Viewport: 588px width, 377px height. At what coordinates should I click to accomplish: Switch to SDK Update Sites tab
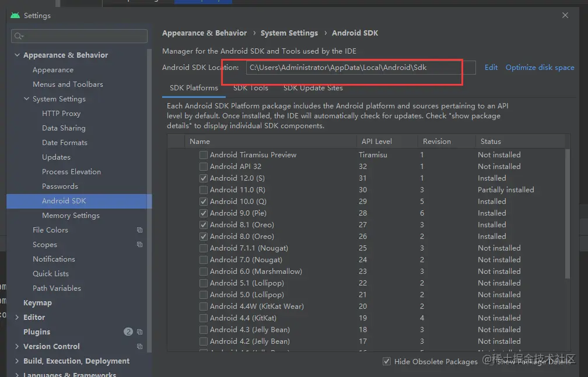313,88
